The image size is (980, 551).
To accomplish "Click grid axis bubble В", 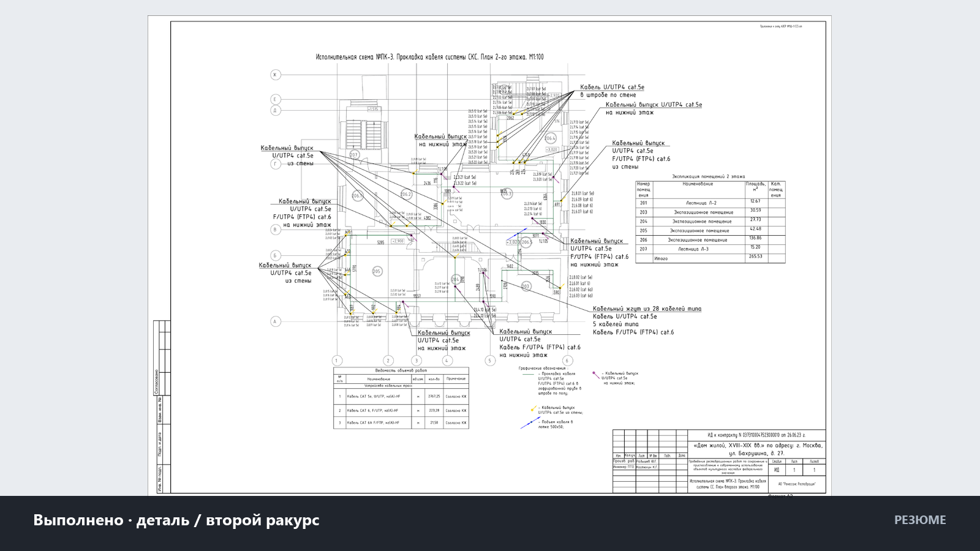I will 275,230.
